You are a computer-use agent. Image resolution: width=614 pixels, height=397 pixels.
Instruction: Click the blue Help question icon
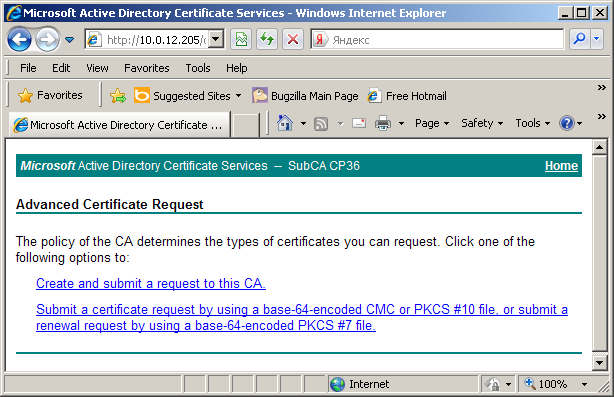567,124
